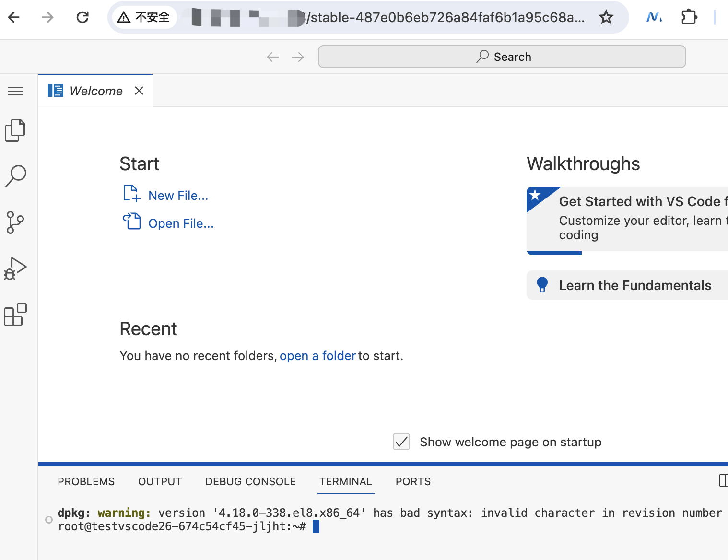The height and width of the screenshot is (560, 728).
Task: Click the open a folder link
Action: 317,356
